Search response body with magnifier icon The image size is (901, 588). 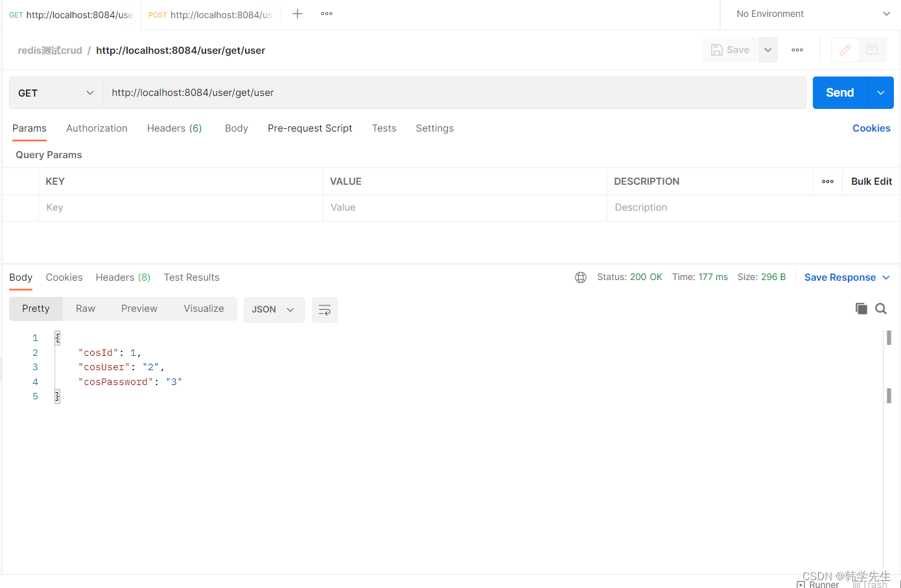point(881,309)
